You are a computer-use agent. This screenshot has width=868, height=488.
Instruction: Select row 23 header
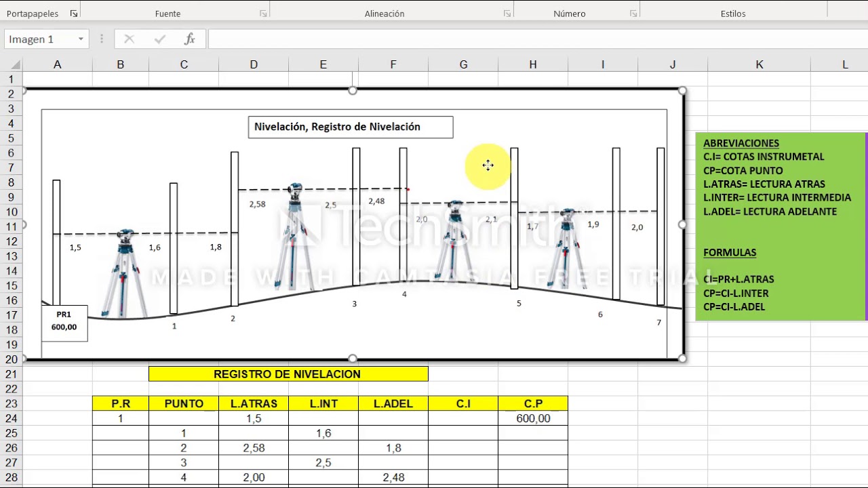pos(12,403)
